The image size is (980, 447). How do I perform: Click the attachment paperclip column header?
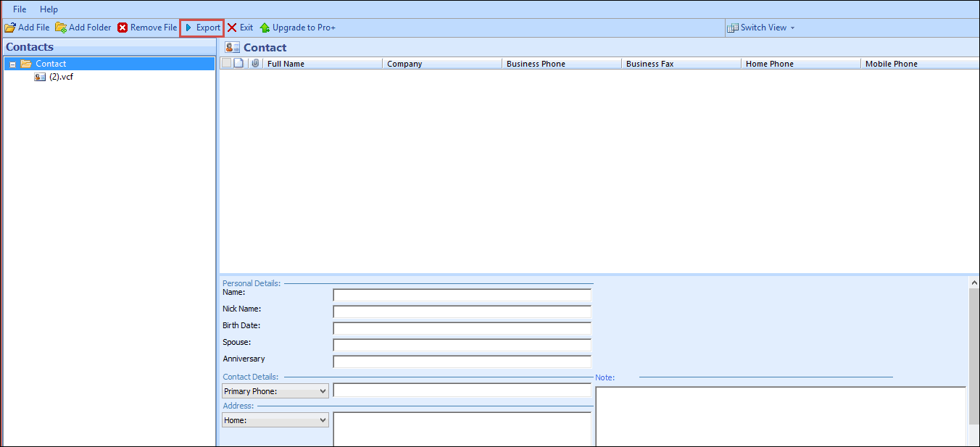pyautogui.click(x=254, y=64)
